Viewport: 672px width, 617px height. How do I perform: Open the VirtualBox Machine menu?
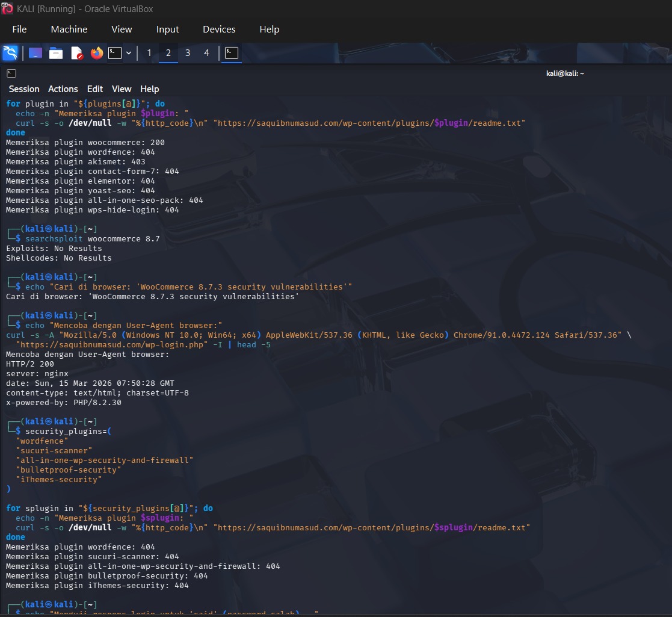pyautogui.click(x=69, y=29)
